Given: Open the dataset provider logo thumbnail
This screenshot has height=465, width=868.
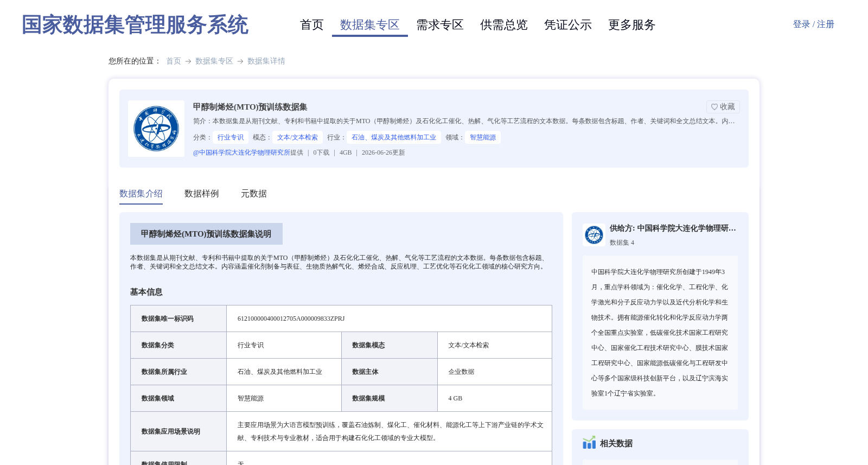Looking at the screenshot, I should click(156, 129).
